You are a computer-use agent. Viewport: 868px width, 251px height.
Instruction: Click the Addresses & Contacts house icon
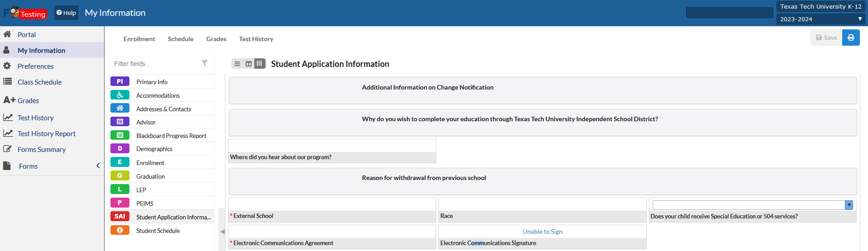pos(120,108)
